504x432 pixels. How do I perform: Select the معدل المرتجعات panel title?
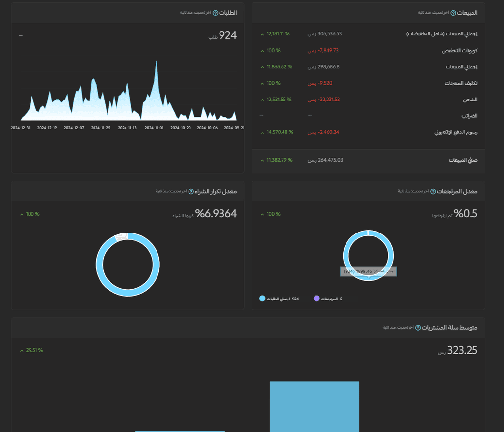click(x=457, y=192)
